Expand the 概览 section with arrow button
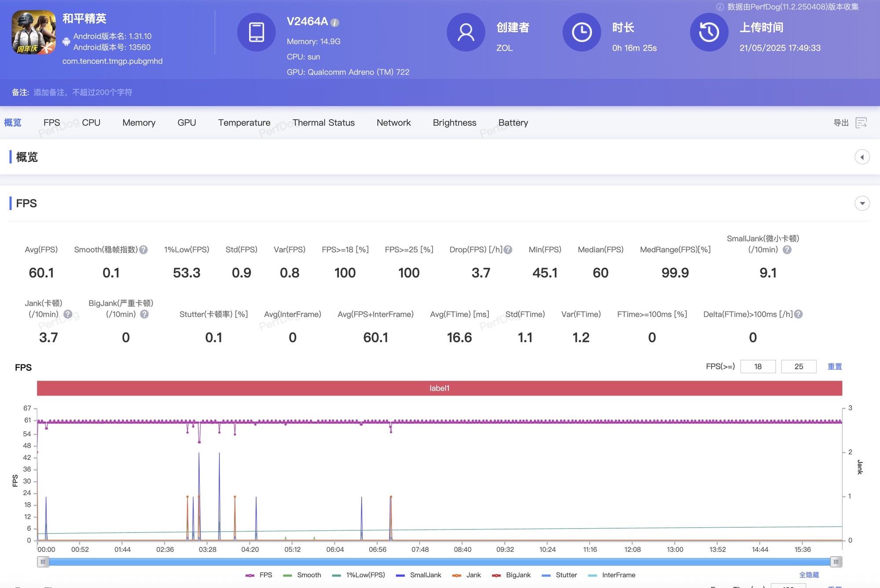The image size is (880, 588). tap(862, 157)
